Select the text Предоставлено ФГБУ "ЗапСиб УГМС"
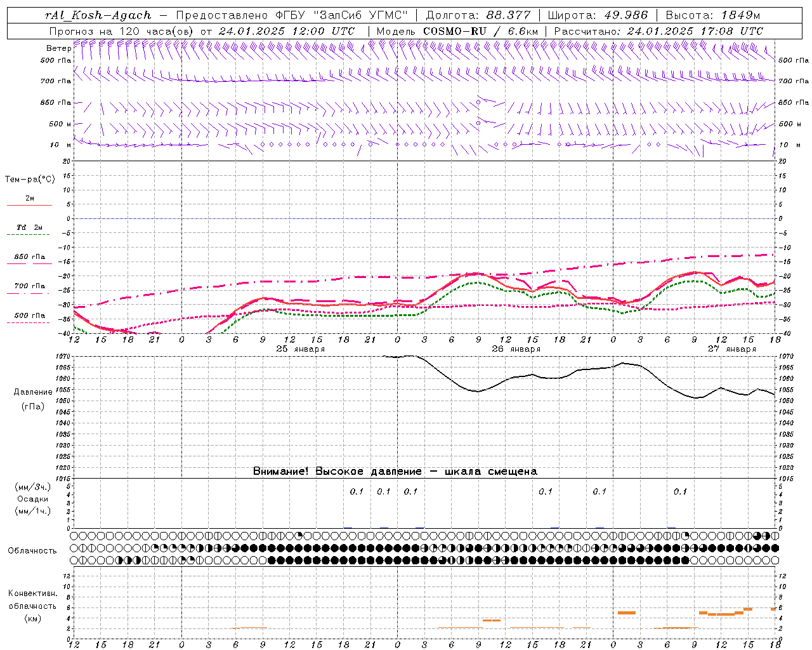The width and height of the screenshot is (812, 650). point(291,15)
